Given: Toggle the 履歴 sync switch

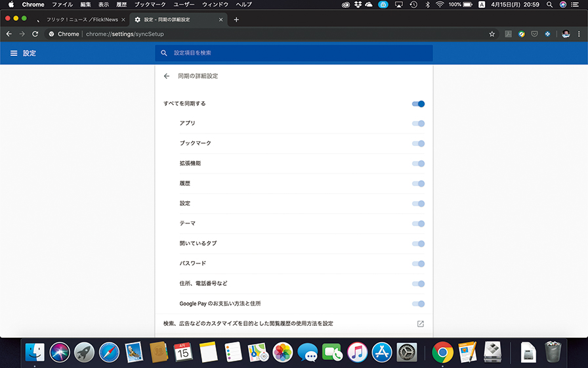Looking at the screenshot, I should 418,183.
